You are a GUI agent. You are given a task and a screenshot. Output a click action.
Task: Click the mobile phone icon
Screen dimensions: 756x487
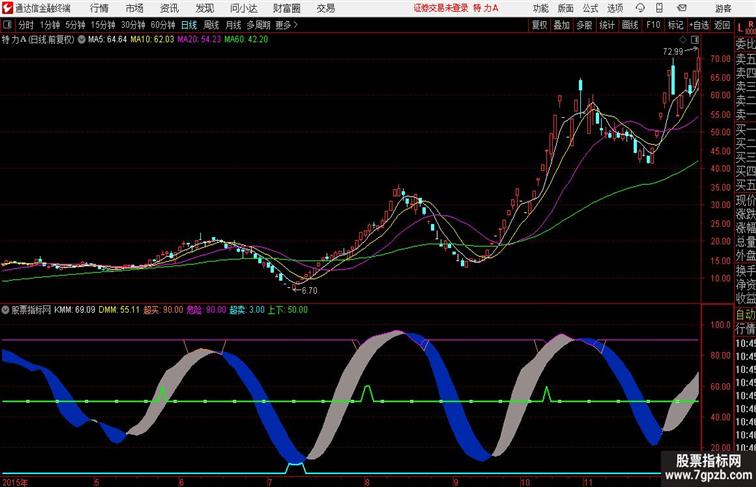tap(659, 8)
